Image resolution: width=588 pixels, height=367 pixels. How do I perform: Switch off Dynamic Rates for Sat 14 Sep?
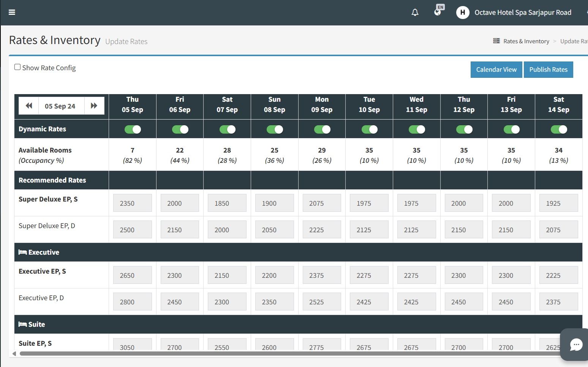[558, 129]
